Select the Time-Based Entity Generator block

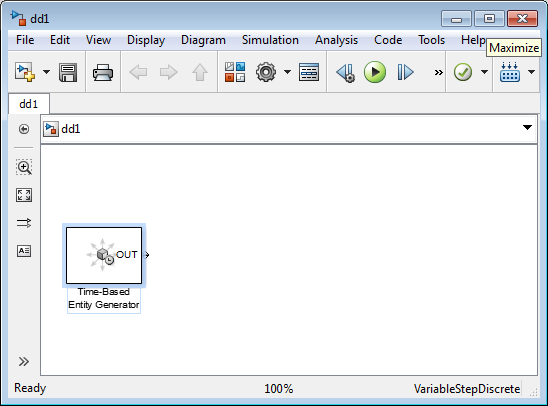[x=104, y=255]
